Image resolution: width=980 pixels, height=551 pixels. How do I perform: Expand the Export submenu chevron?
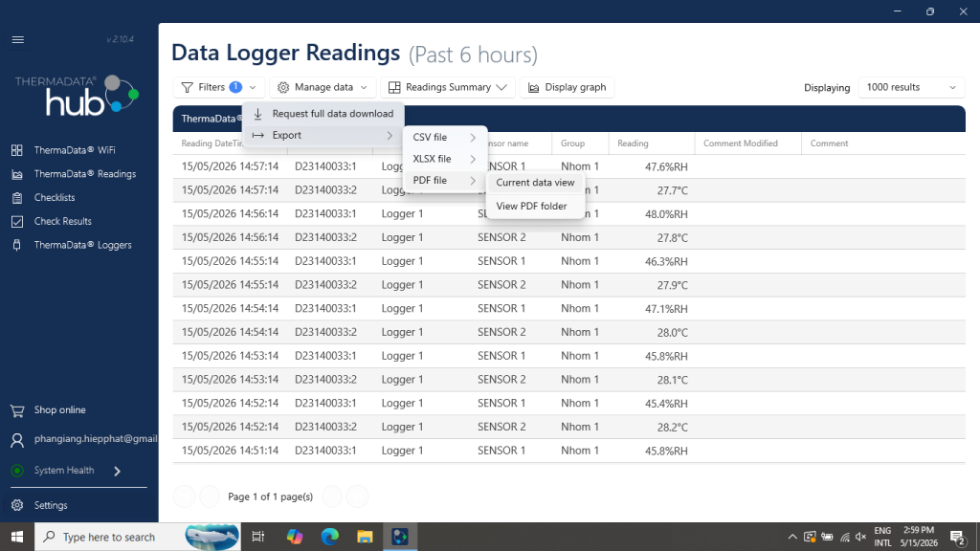[390, 136]
